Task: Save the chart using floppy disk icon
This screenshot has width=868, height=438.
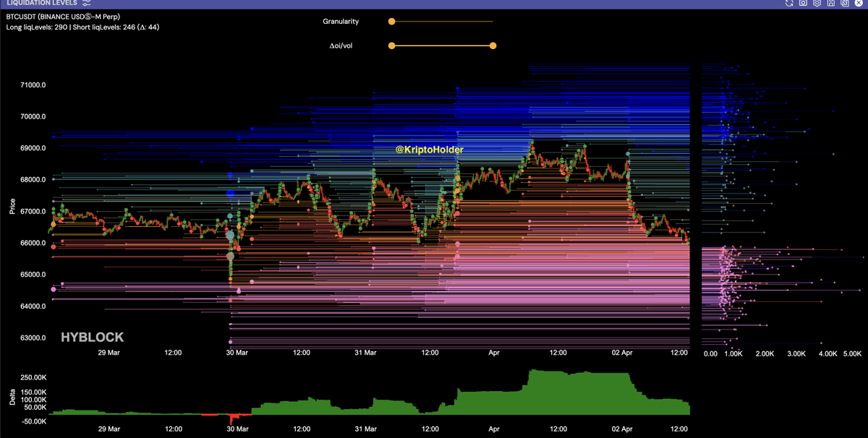Action: pyautogui.click(x=830, y=3)
